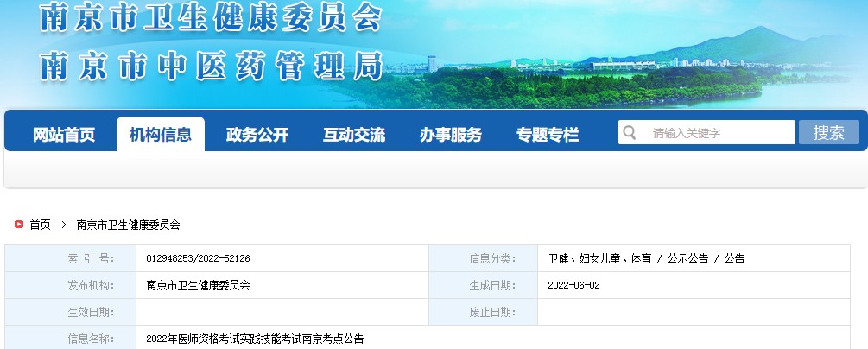Open the 网站首页 navigation item
The image size is (868, 349).
64,135
